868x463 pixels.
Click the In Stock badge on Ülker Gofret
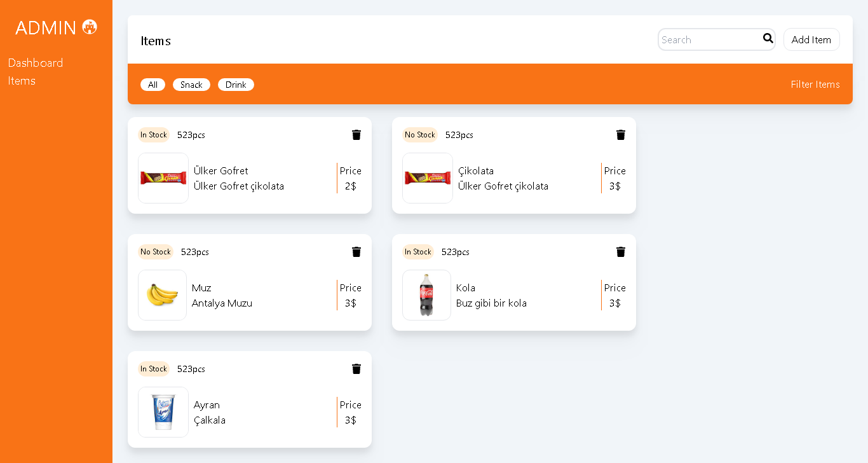click(154, 135)
